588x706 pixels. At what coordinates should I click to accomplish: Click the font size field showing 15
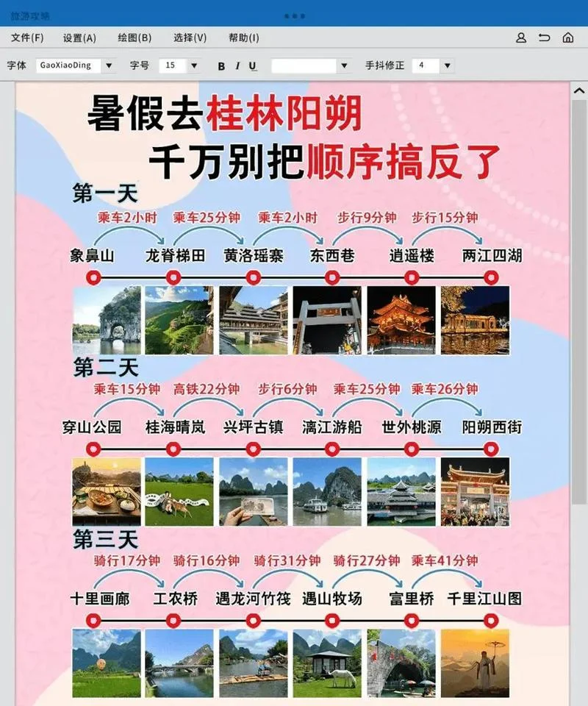click(x=173, y=65)
